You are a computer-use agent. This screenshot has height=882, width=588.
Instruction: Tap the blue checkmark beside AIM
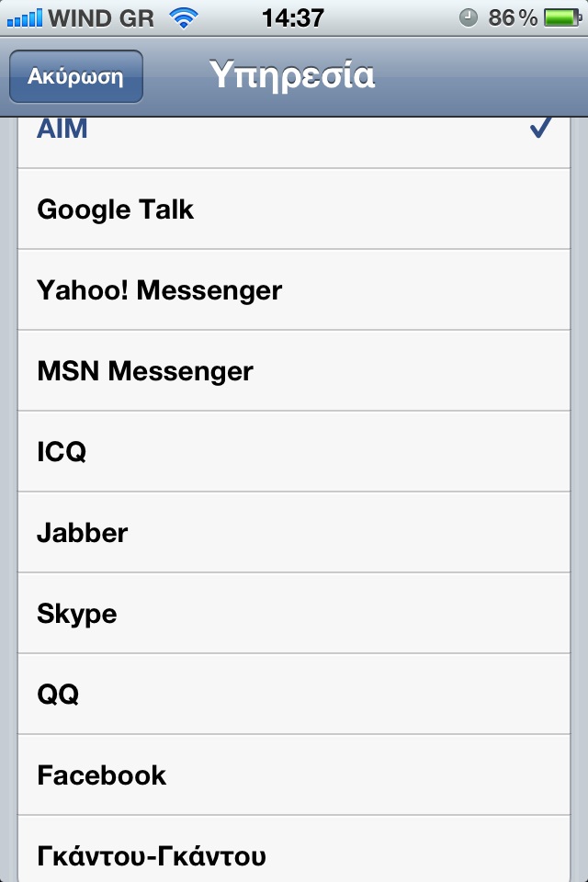click(x=541, y=129)
